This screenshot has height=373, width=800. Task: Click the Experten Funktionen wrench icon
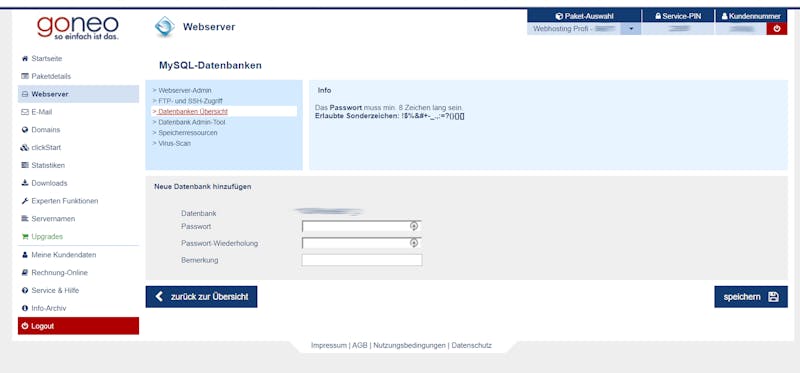[x=24, y=201]
